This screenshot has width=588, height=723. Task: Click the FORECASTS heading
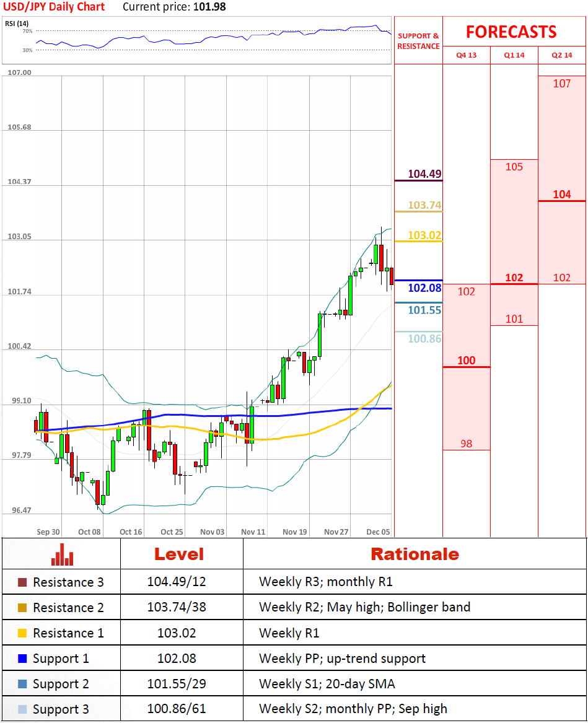tap(511, 32)
